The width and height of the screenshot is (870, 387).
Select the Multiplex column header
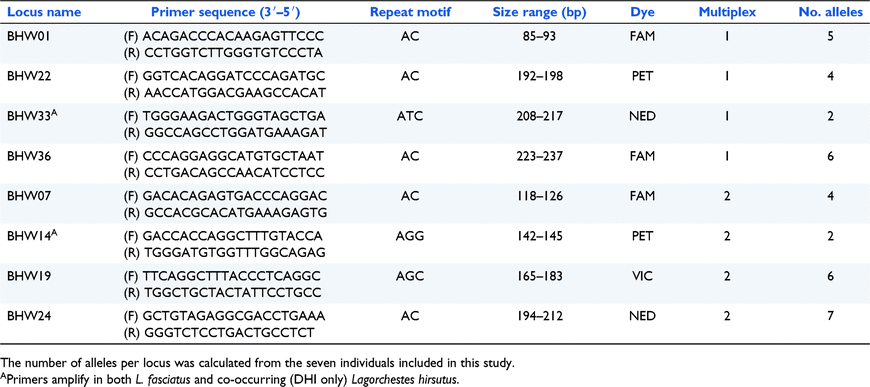725,12
